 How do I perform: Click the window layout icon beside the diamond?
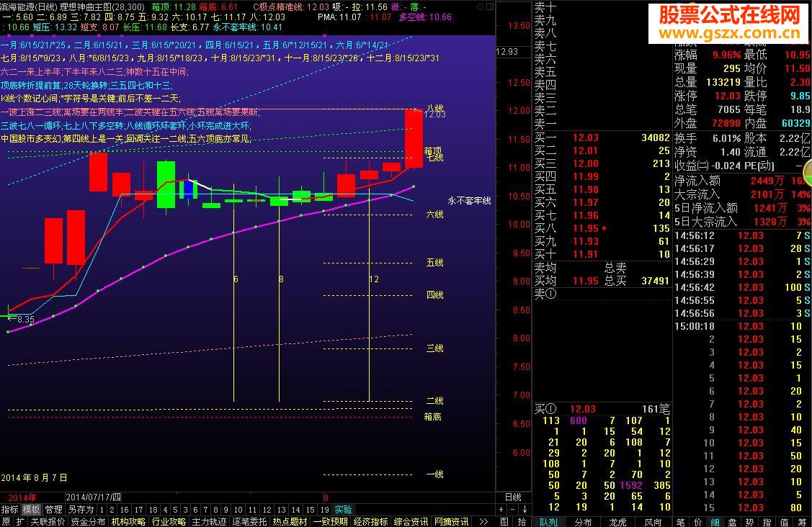[x=489, y=6]
